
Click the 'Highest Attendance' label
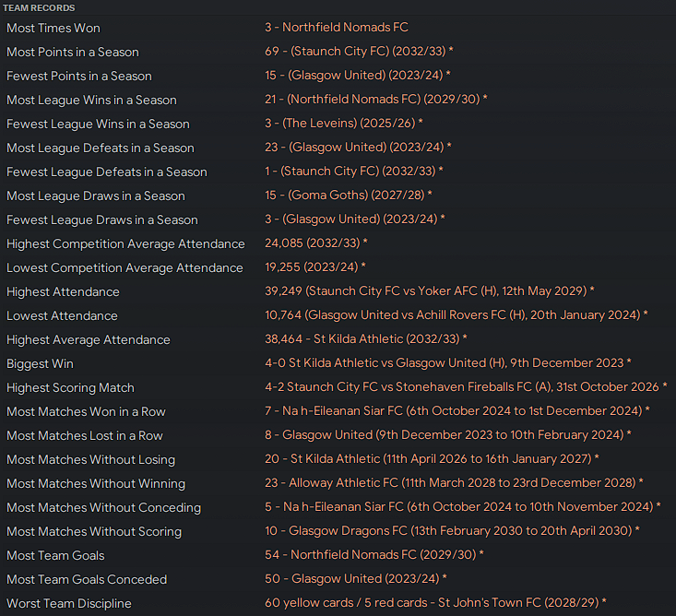tap(63, 291)
